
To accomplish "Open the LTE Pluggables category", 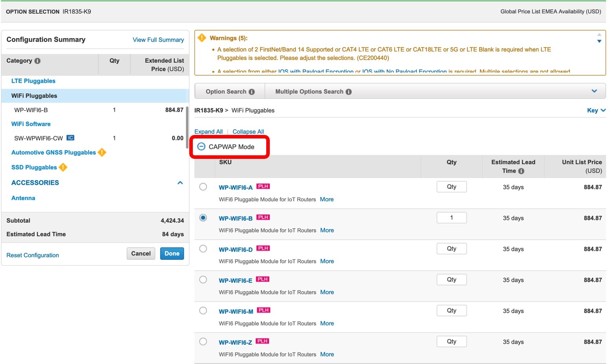I will (33, 81).
